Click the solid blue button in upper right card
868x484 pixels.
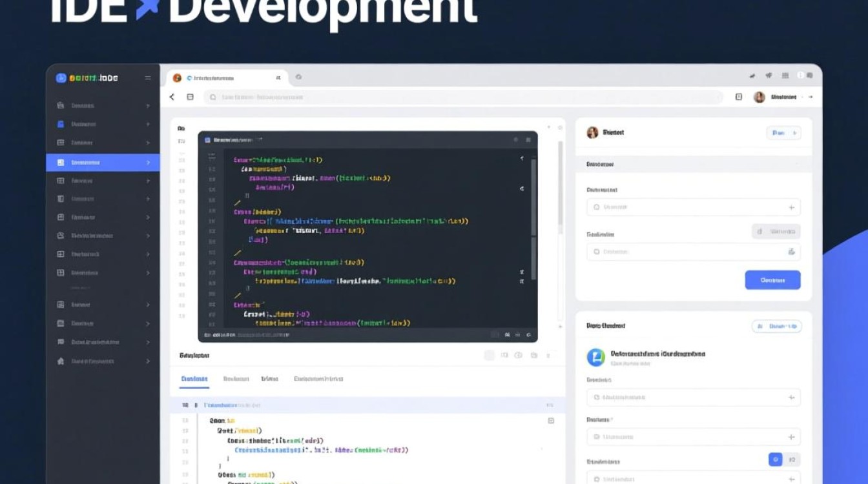[772, 280]
